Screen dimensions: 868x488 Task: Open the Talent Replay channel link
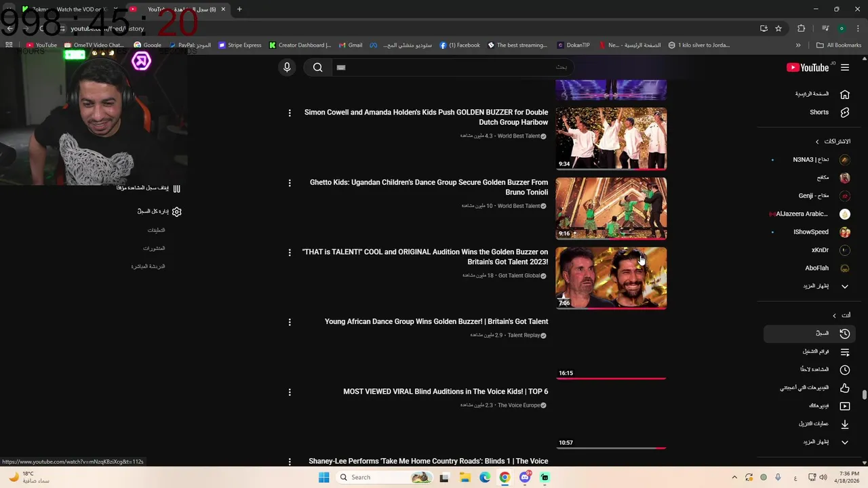pyautogui.click(x=527, y=335)
